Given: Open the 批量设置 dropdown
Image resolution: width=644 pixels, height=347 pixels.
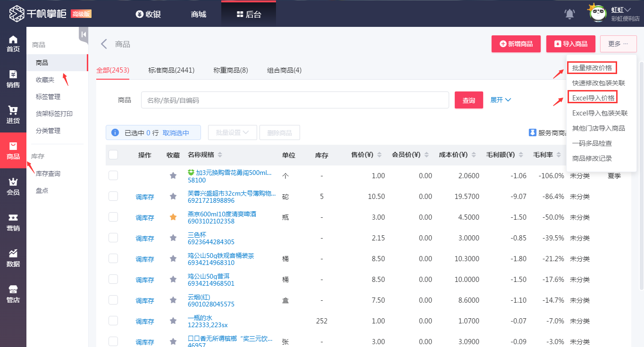Looking at the screenshot, I should [232, 133].
